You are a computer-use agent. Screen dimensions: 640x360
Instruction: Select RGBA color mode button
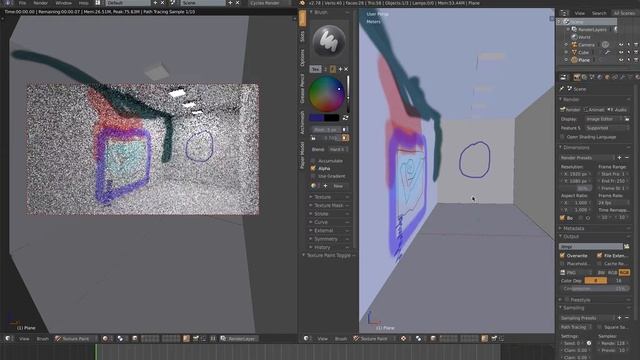click(x=624, y=272)
